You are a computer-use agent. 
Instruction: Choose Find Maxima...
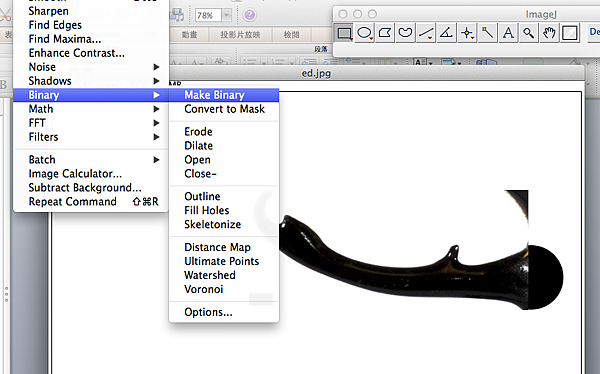(x=91, y=39)
